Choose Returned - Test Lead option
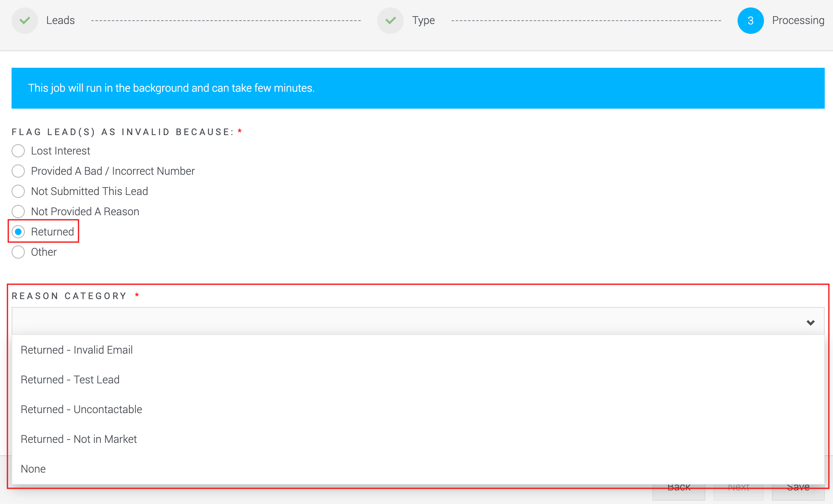 pos(418,380)
